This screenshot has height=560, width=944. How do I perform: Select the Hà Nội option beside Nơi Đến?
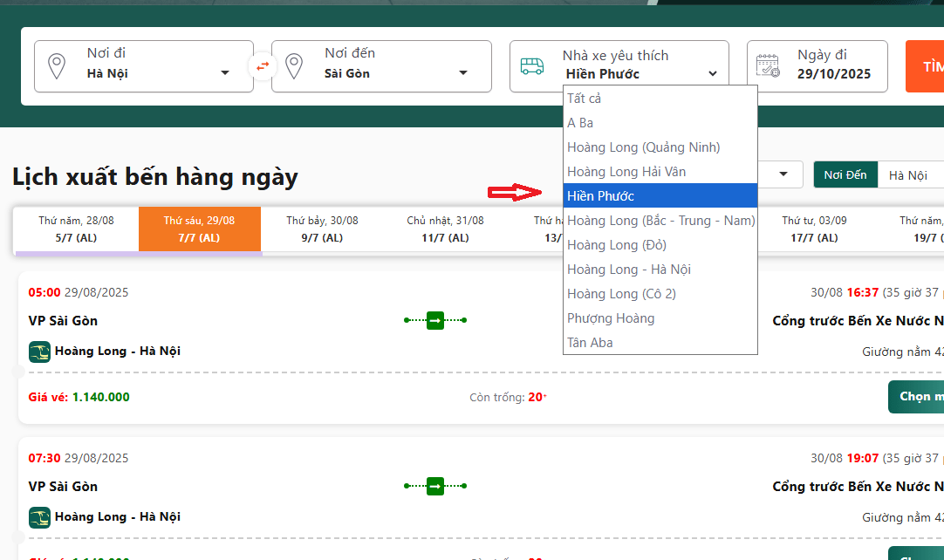click(908, 175)
